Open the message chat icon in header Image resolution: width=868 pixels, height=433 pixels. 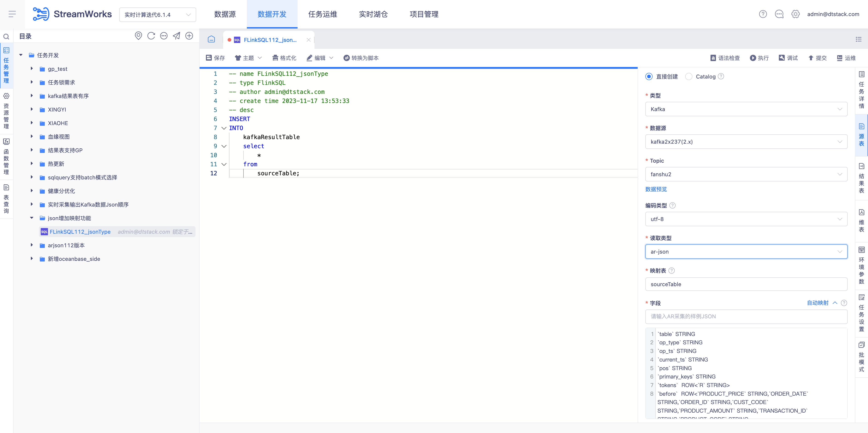(x=779, y=14)
